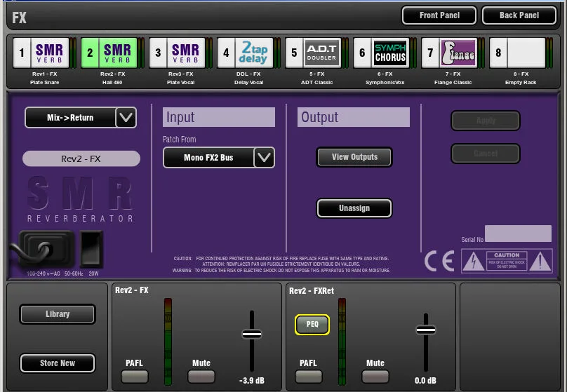Open the Library button
Image resolution: width=567 pixels, height=392 pixels.
point(58,314)
